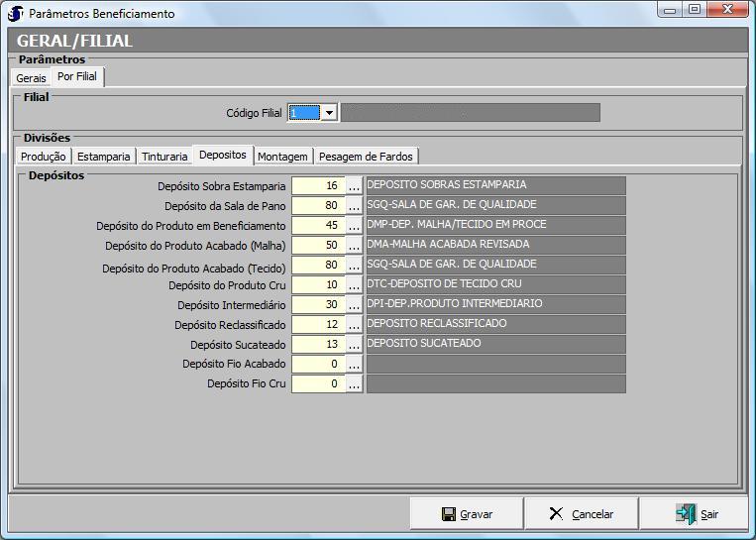
Task: Click the Sair exit button
Action: point(697,514)
